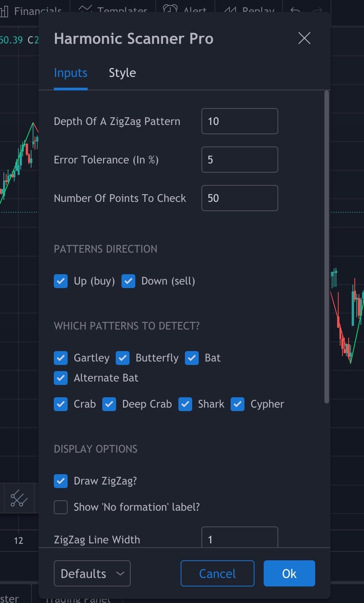Switch to the Style tab

point(122,73)
